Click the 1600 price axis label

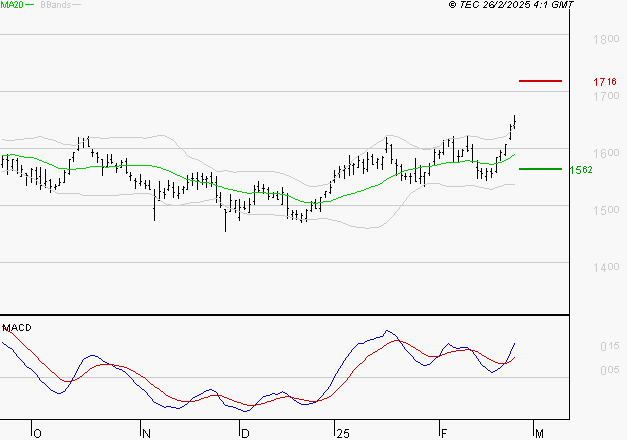tap(606, 153)
